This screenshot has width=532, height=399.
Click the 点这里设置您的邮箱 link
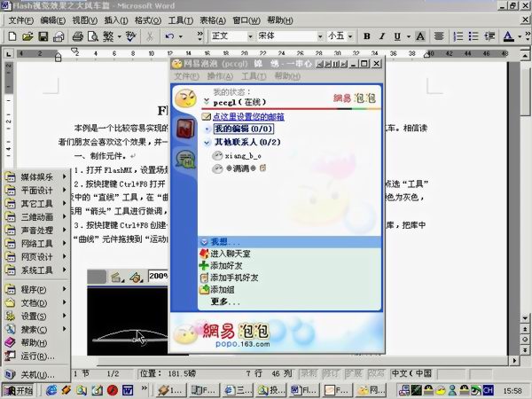tap(248, 116)
